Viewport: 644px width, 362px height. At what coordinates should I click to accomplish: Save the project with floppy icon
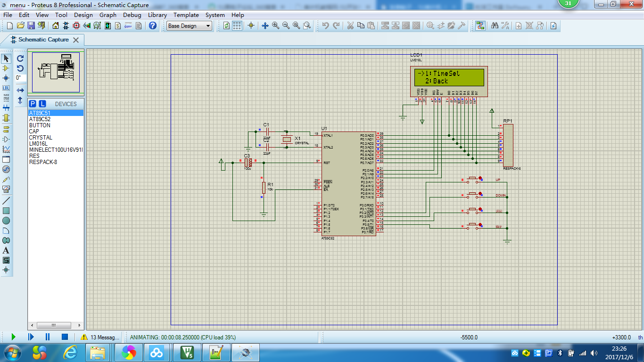pos(31,26)
